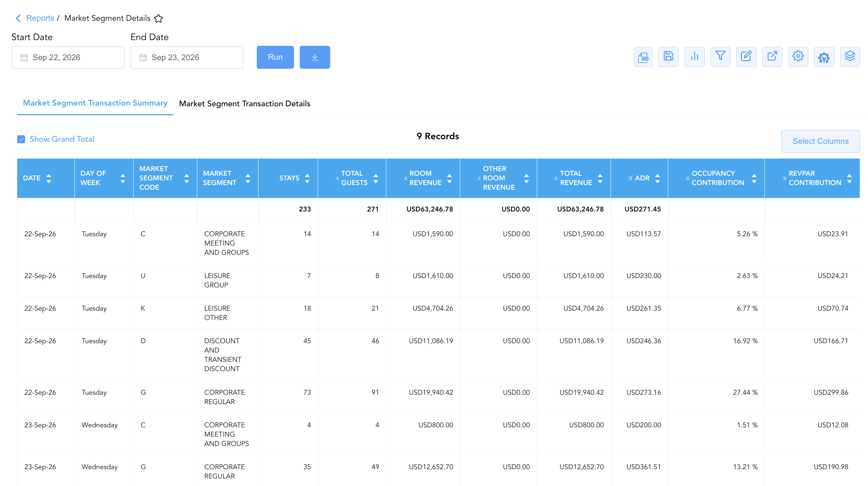868x486 pixels.
Task: Go to Reports breadcrumb link
Action: click(x=40, y=18)
